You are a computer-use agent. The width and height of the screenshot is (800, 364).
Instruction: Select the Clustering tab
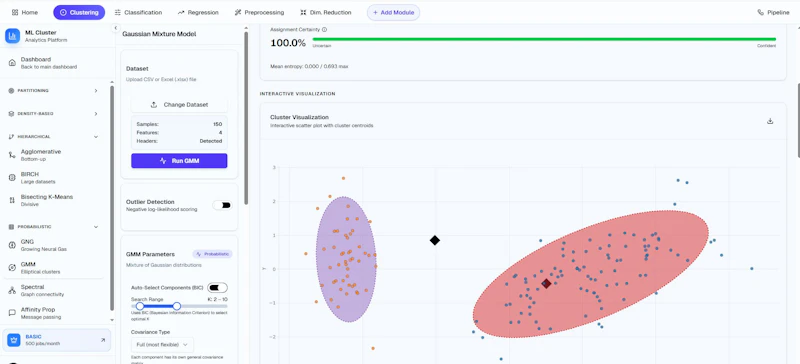pyautogui.click(x=79, y=12)
